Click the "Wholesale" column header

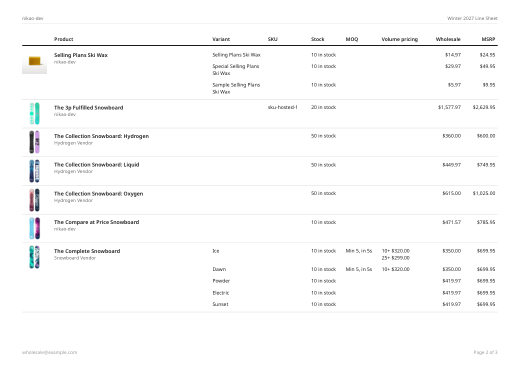448,39
